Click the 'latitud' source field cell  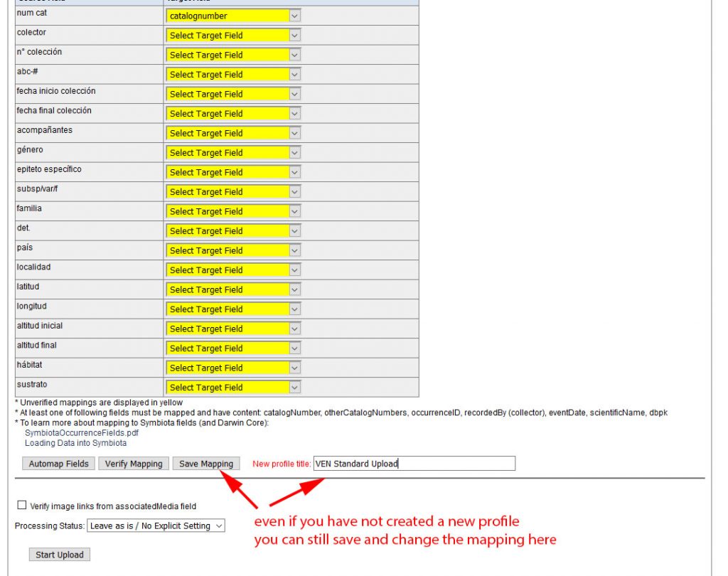tap(89, 289)
